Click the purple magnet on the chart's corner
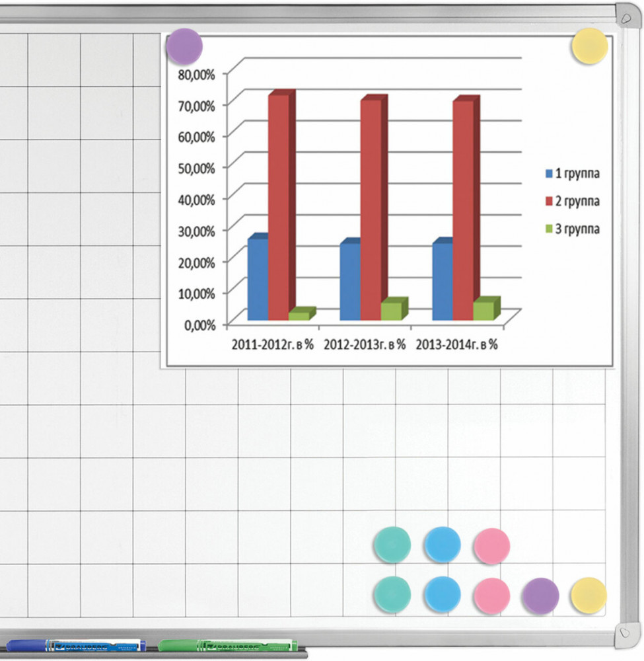The image size is (644, 661). pos(184,46)
